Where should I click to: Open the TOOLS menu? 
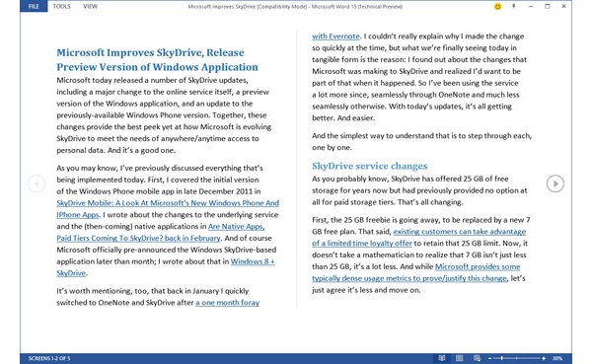[x=61, y=7]
